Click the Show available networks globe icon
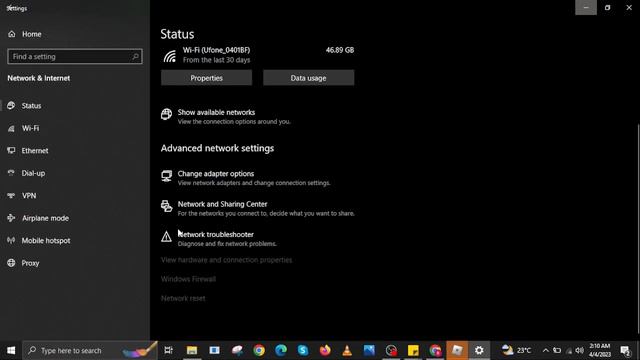The image size is (640, 360). tap(166, 114)
